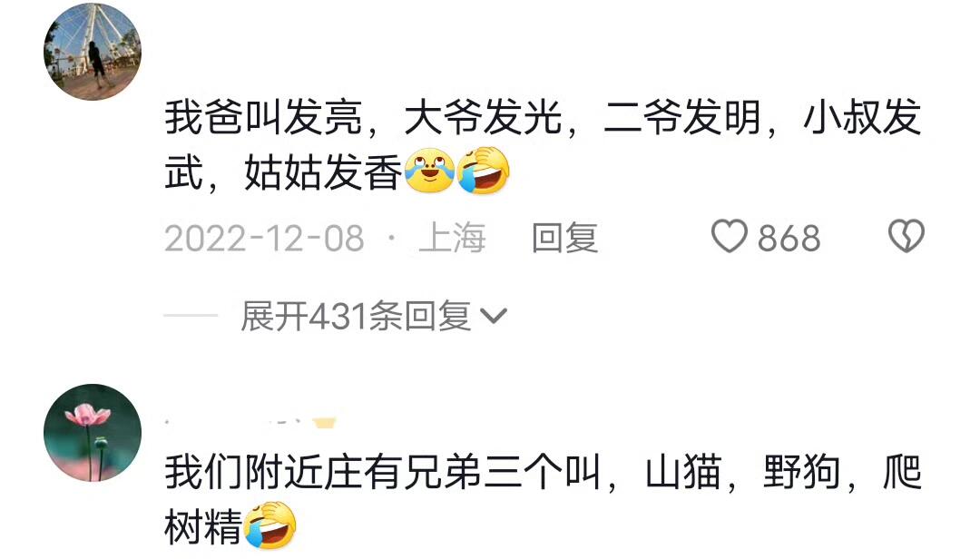The height and width of the screenshot is (559, 980).
Task: Click the text 树精 in second comment
Action: pyautogui.click(x=203, y=527)
